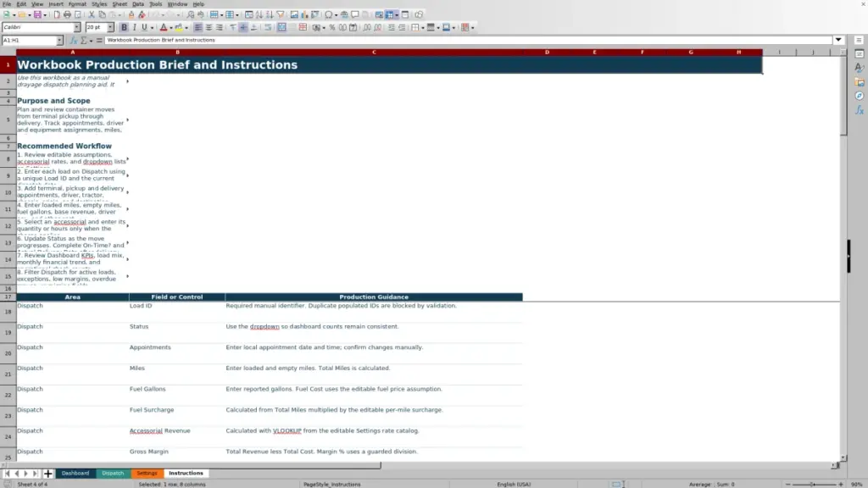Click the AutoFilter funnel icon
This screenshot has height=488, width=868.
pos(280,15)
